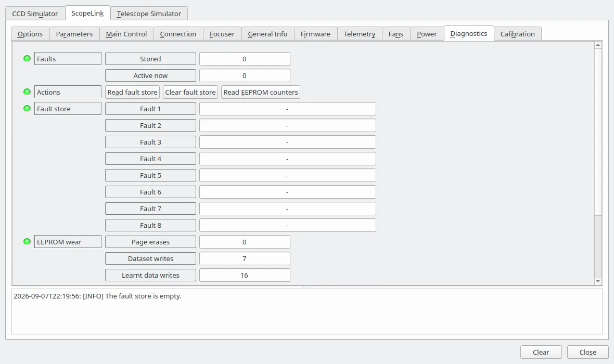Click the Fault 4 value field
Viewport: 614px width, 364px height.
(287, 159)
